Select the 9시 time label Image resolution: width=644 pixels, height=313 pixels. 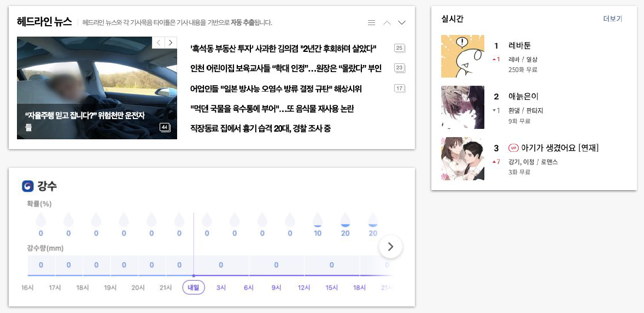point(276,287)
